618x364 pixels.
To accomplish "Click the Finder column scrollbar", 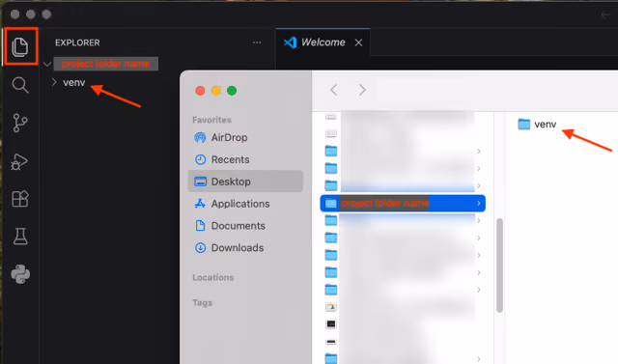I will click(499, 266).
